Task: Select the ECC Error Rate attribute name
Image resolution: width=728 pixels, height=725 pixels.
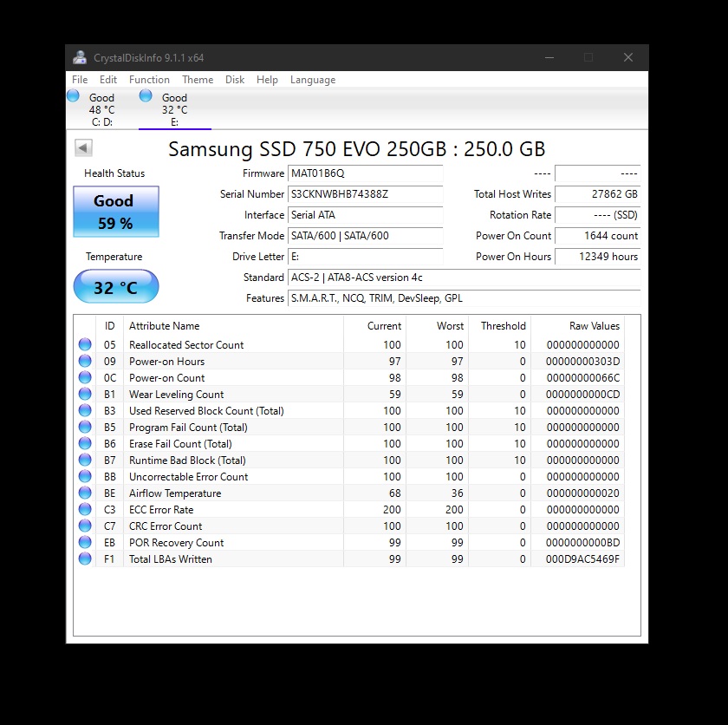Action: [x=161, y=510]
